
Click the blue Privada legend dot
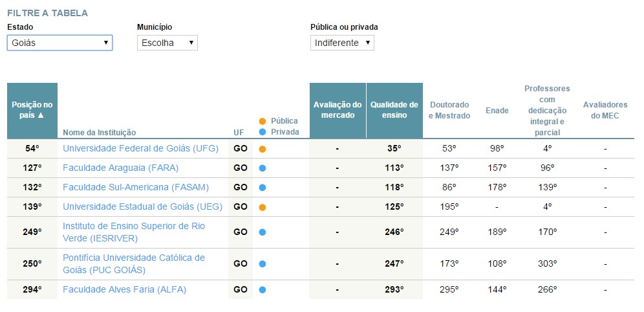pyautogui.click(x=262, y=131)
